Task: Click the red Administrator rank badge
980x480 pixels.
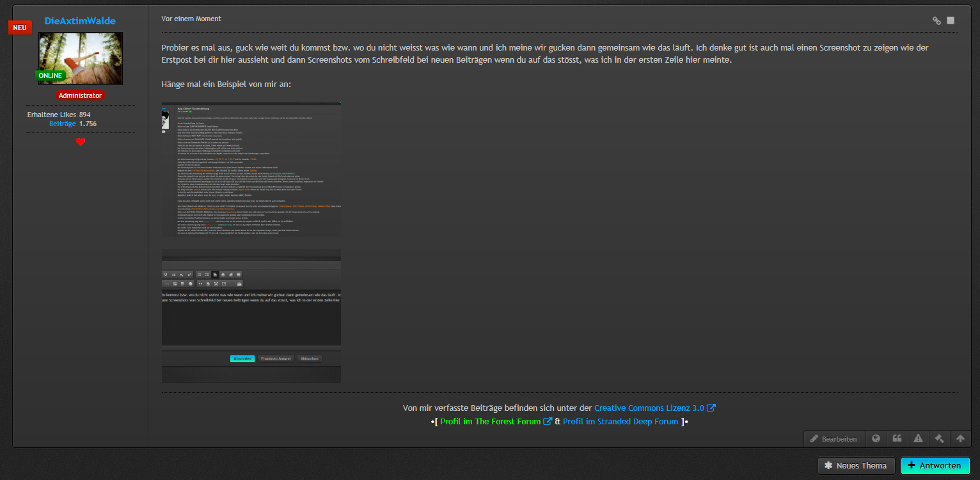Action: (80, 95)
